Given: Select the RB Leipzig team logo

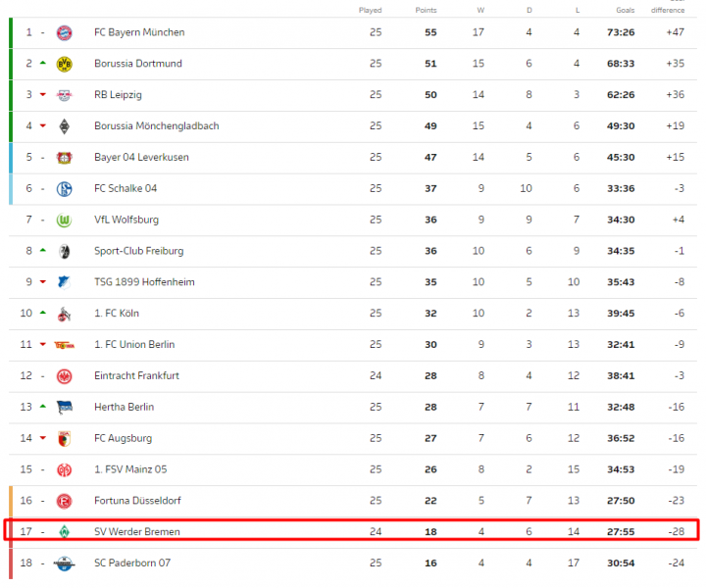Looking at the screenshot, I should point(65,95).
